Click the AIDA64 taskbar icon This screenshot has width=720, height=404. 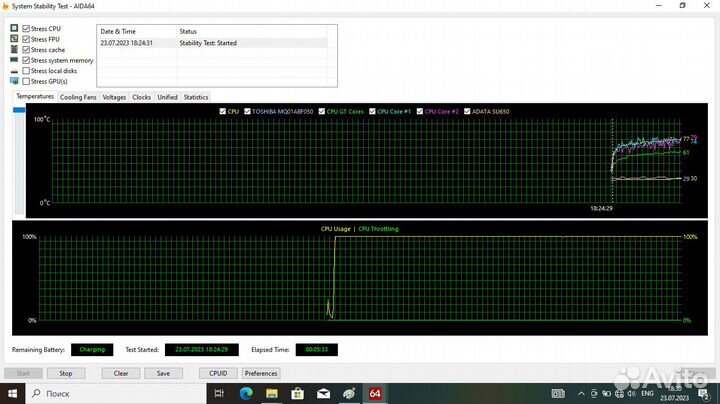click(375, 393)
